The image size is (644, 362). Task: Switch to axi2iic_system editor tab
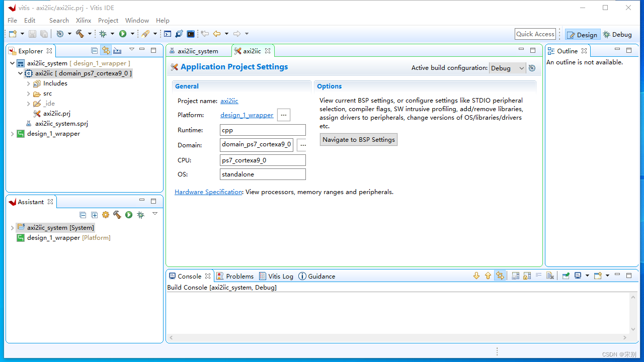(198, 51)
